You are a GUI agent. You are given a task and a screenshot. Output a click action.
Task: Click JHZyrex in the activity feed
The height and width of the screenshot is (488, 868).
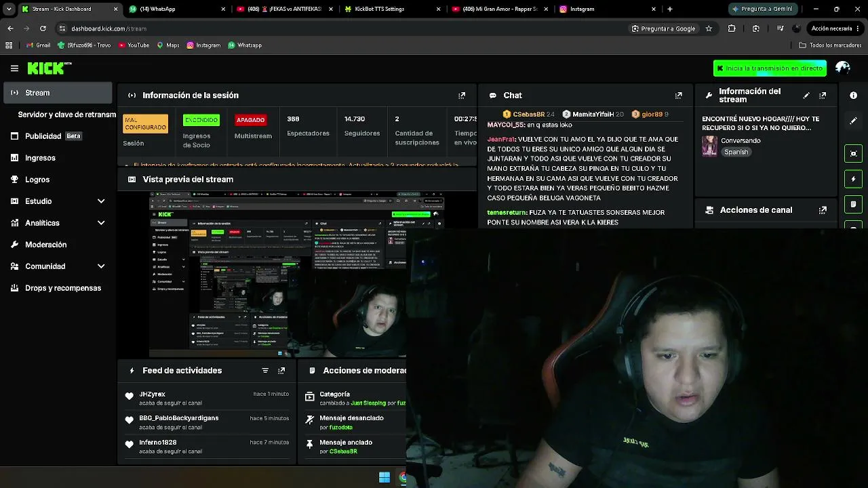click(152, 394)
